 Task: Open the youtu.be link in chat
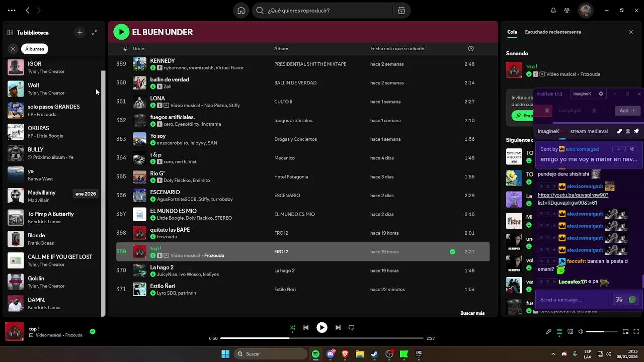(573, 199)
